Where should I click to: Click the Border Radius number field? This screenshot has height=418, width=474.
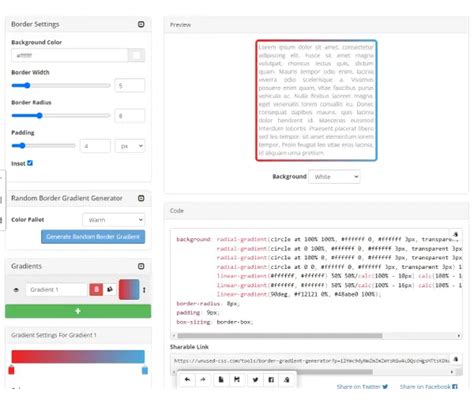click(x=130, y=116)
